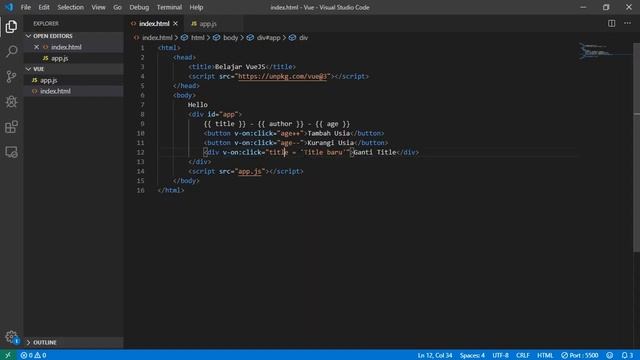Open Source Control view in activity bar
Viewport: 640px width, 360px height.
click(x=11, y=77)
